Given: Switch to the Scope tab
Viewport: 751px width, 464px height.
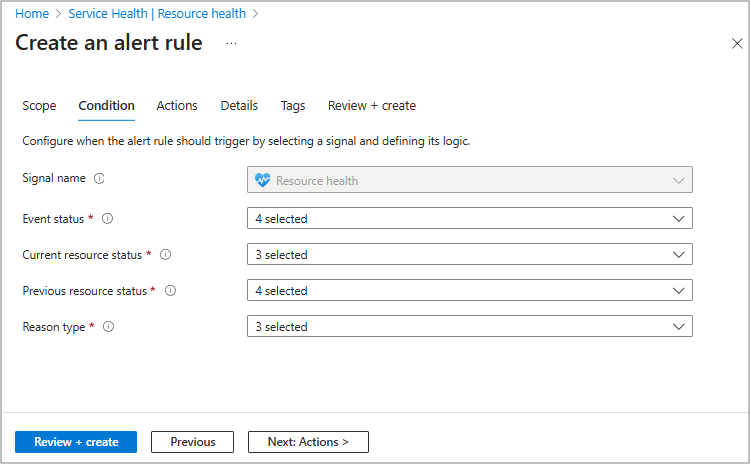Looking at the screenshot, I should [x=39, y=106].
